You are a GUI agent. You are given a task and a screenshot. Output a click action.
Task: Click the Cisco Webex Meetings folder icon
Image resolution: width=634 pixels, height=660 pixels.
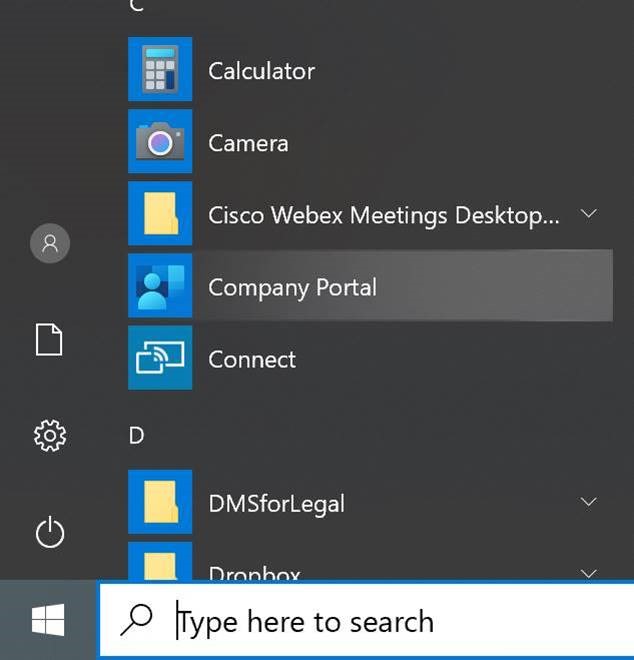pyautogui.click(x=160, y=213)
